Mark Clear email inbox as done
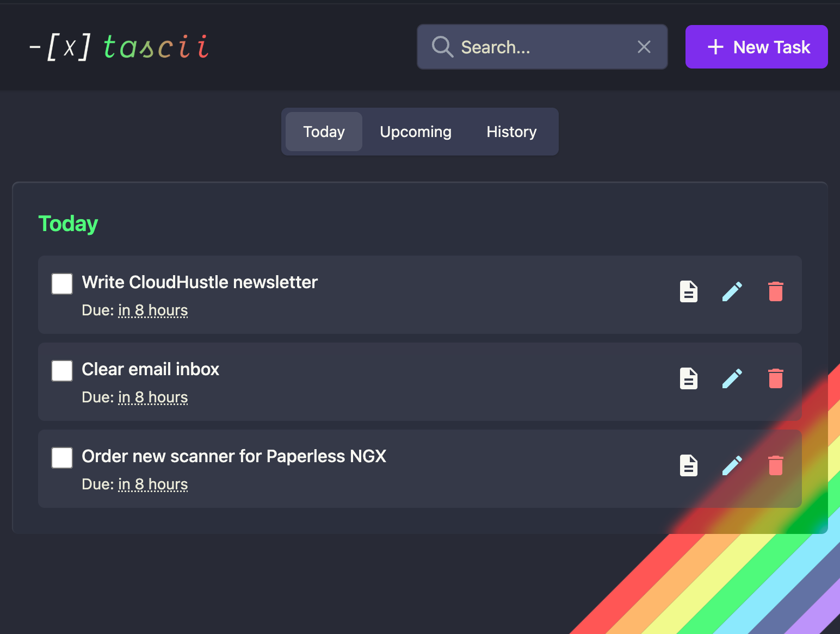The width and height of the screenshot is (840, 634). click(x=62, y=371)
